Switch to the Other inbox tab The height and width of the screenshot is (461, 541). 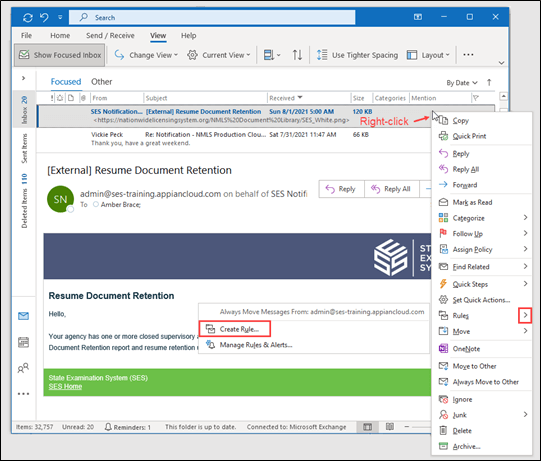click(x=101, y=82)
